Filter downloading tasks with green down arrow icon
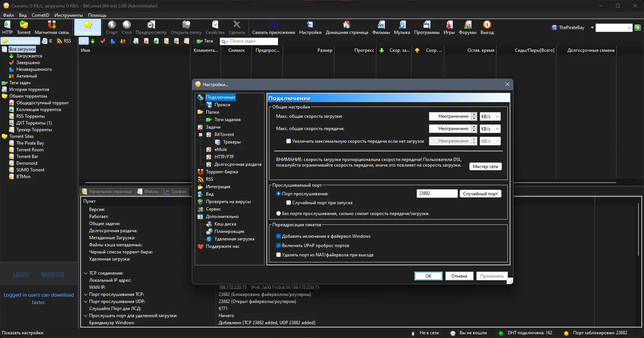Screen dimensions: 644x338 (x=93, y=41)
